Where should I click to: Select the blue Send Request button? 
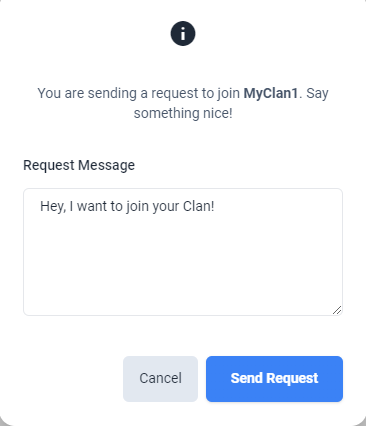[x=274, y=379]
